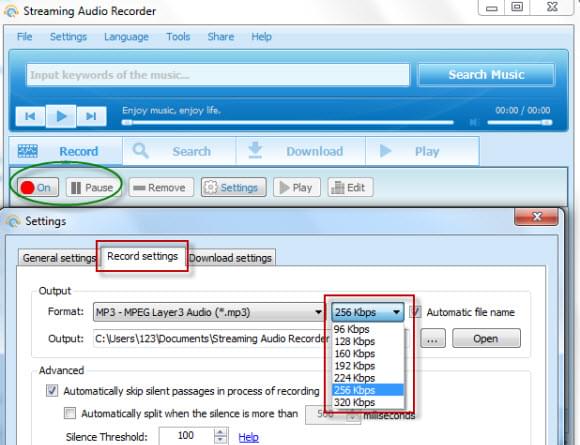The height and width of the screenshot is (445, 580).
Task: Open the Tools menu
Action: pos(178,37)
